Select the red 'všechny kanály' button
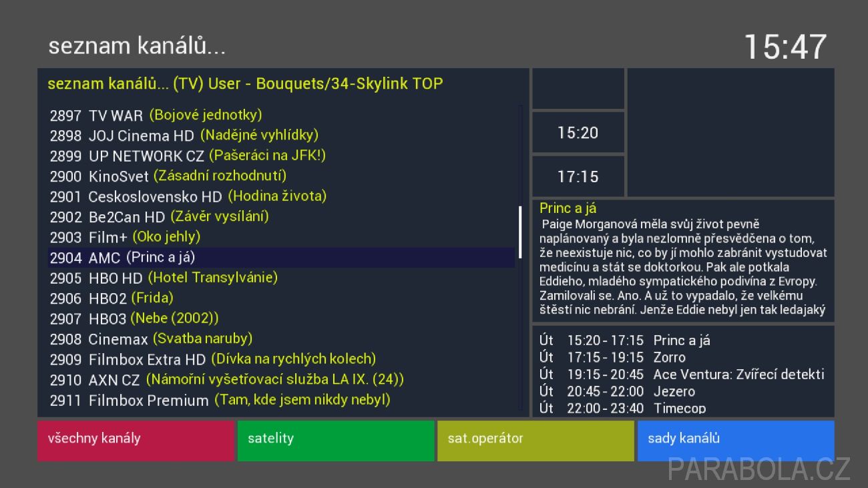 tap(136, 441)
